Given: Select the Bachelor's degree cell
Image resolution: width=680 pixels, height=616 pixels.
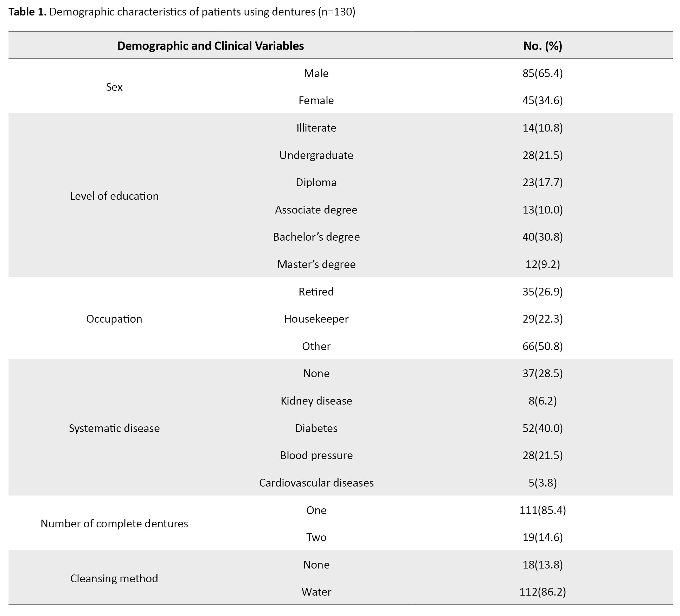Looking at the screenshot, I should coord(316,237).
